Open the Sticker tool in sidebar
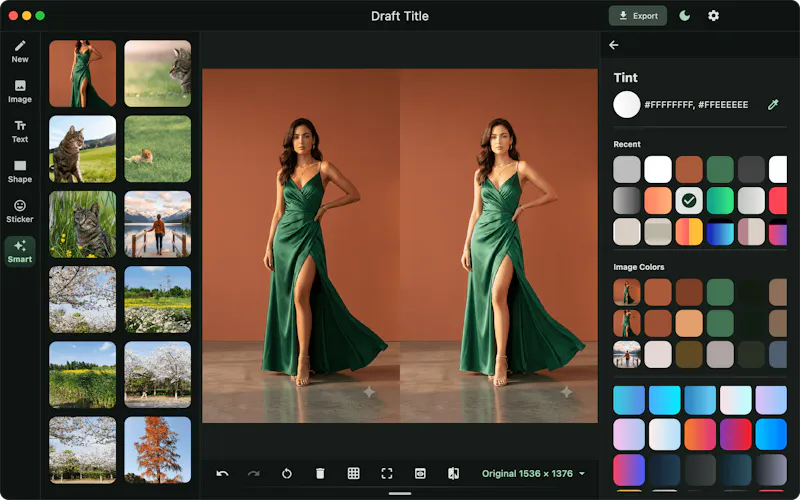The width and height of the screenshot is (800, 500). pos(20,212)
